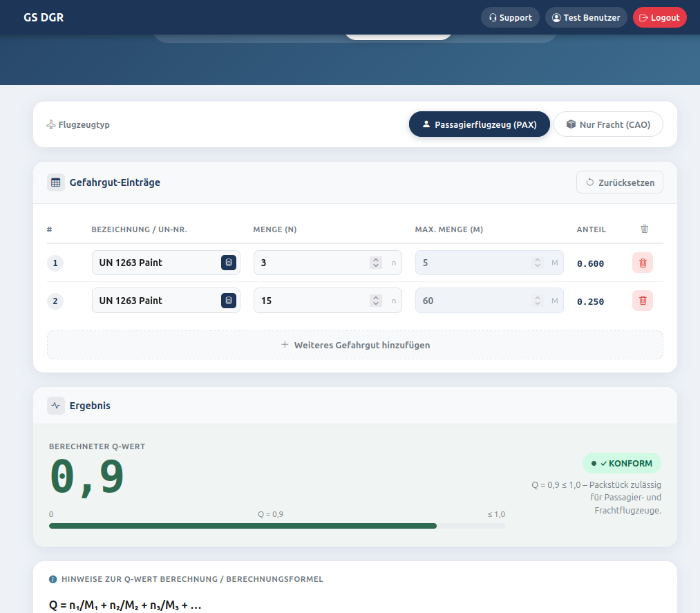Select Passagierflugzeug (PAX) aircraft type
The image size is (700, 613).
[x=479, y=124]
